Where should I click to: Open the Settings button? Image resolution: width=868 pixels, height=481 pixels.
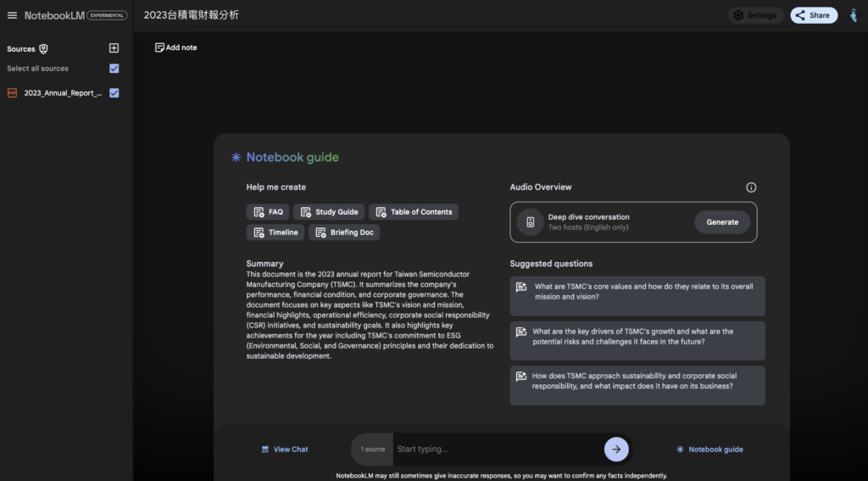pyautogui.click(x=756, y=15)
